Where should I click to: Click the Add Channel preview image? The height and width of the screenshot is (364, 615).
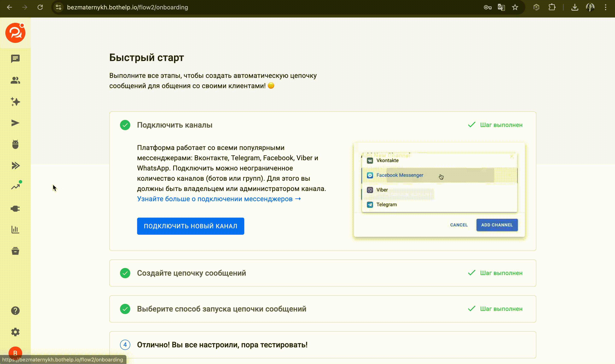(x=439, y=190)
